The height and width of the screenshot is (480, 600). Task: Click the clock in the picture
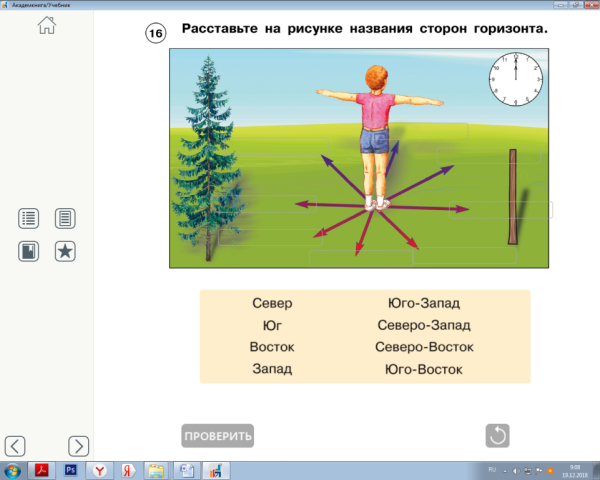(515, 79)
